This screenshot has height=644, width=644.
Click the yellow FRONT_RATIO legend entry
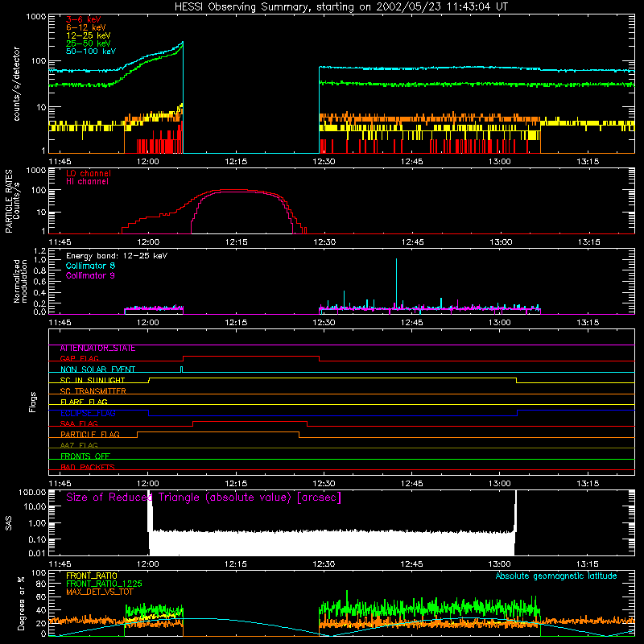(92, 576)
